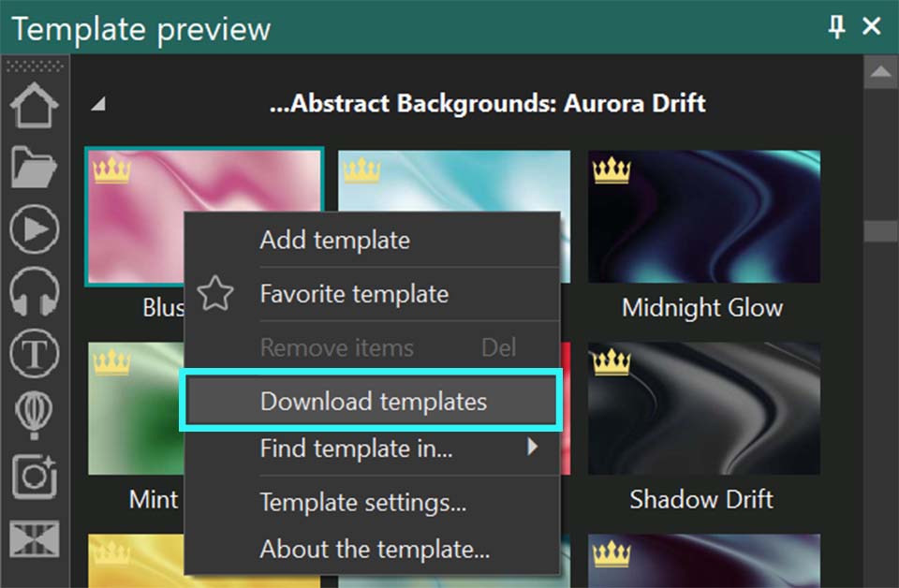The image size is (899, 588).
Task: Select the green Mint template thumbnail
Action: [137, 408]
